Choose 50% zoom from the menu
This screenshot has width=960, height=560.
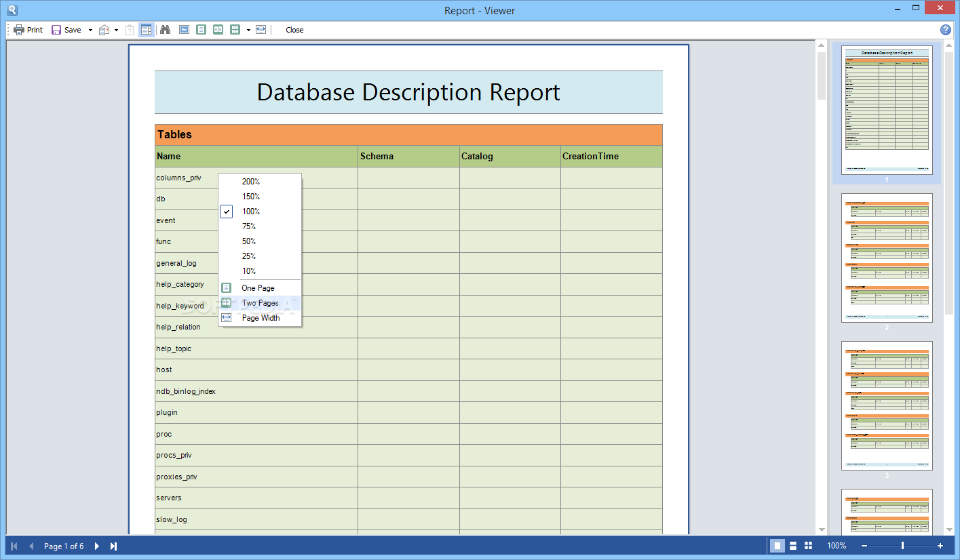pyautogui.click(x=260, y=241)
